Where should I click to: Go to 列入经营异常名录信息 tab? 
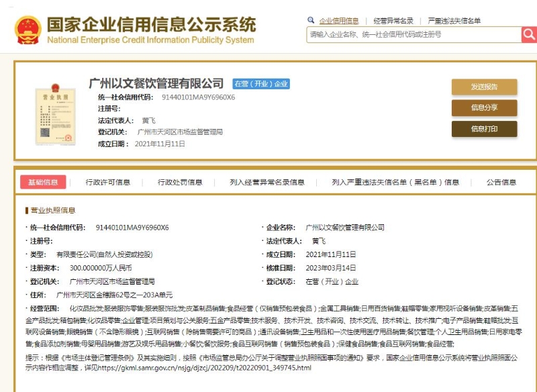(x=266, y=182)
